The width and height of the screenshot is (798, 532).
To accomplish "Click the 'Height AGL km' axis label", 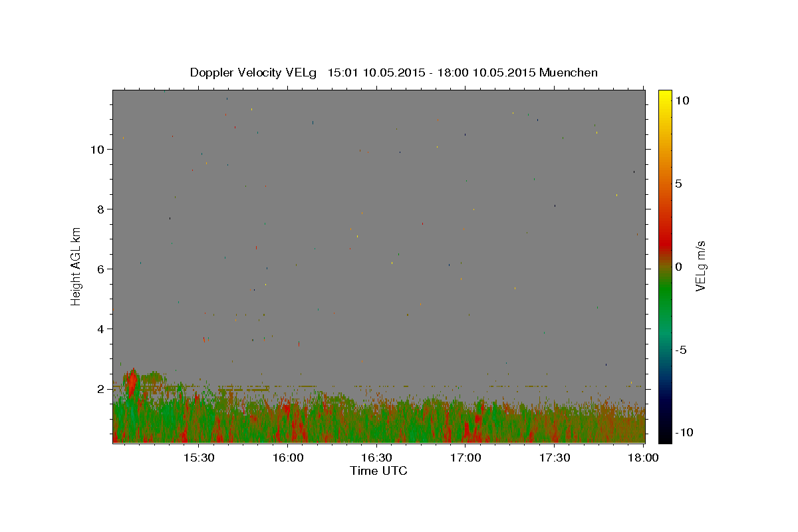I will pos(76,266).
